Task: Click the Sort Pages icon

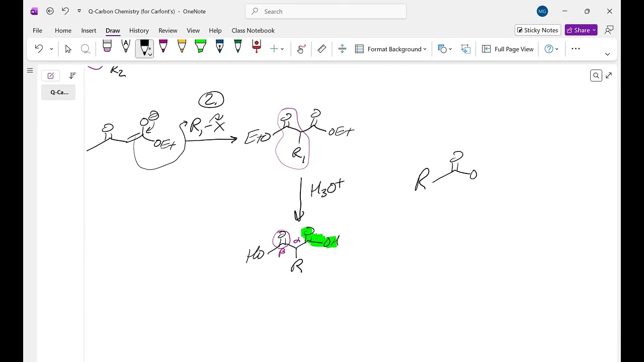Action: coord(72,75)
